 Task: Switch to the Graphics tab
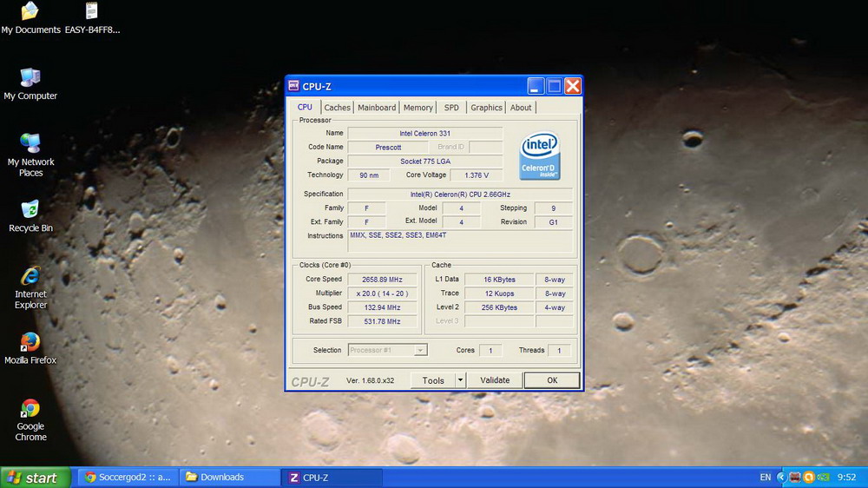click(486, 108)
